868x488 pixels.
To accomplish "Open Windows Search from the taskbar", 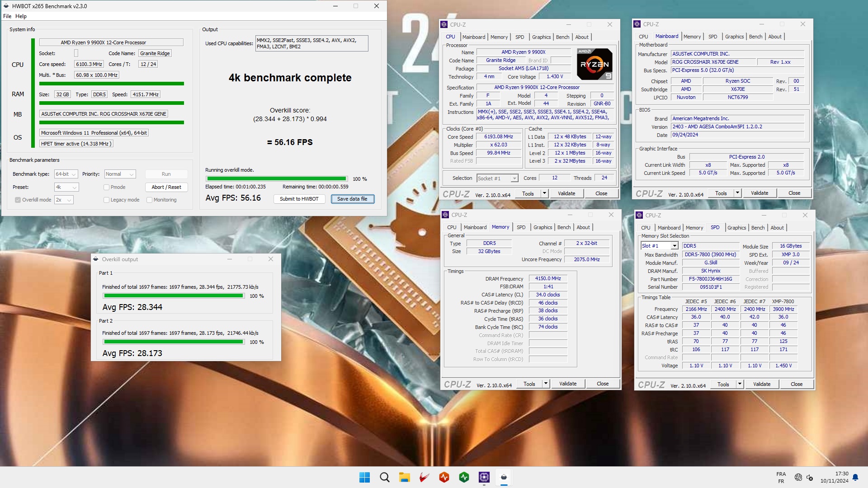I will coord(384,477).
